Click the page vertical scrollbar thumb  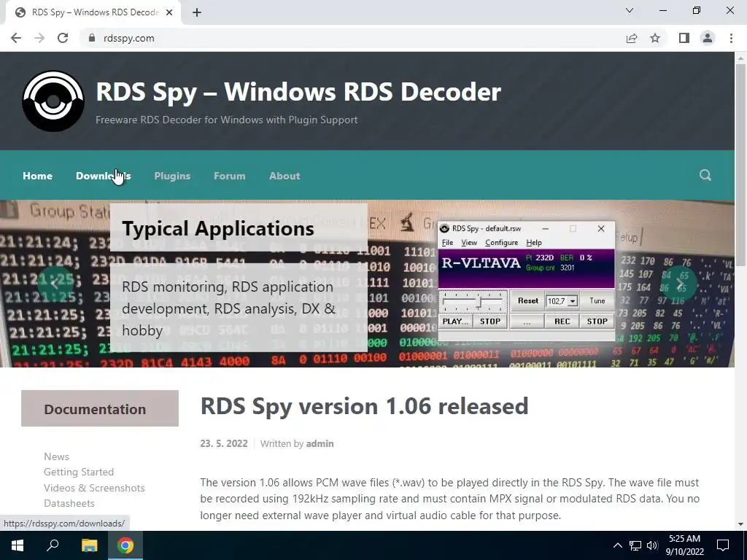click(x=740, y=164)
